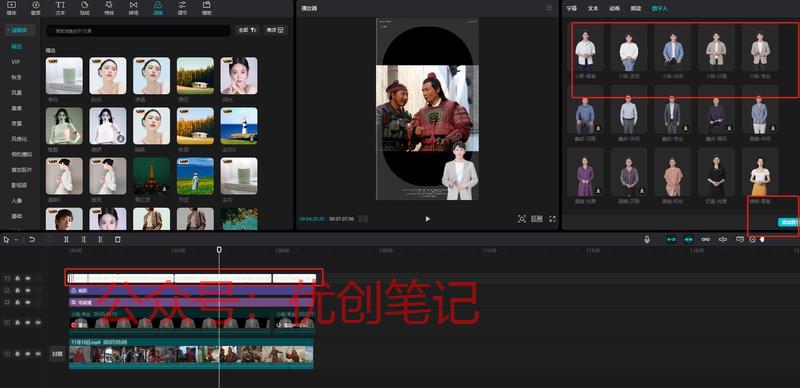Click the Undo arrow in timeline toolbar
Screen dimensions: 800x388
pos(32,239)
